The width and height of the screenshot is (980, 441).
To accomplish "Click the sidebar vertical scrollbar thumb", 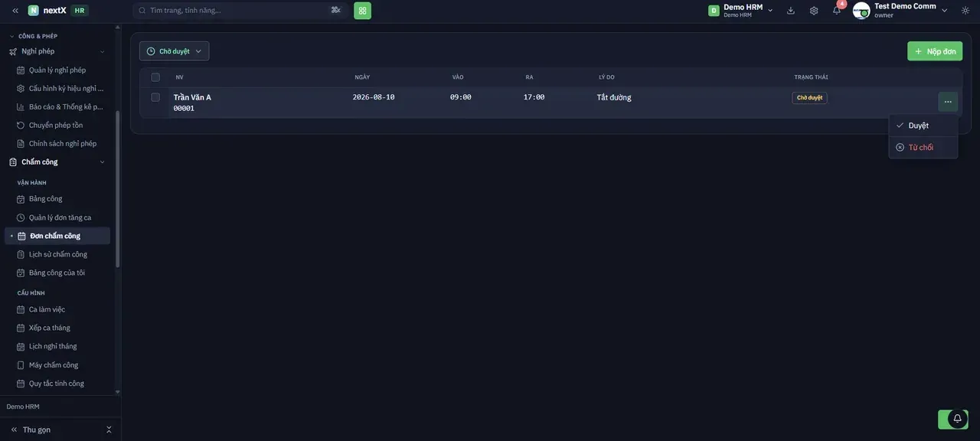I will tap(117, 189).
